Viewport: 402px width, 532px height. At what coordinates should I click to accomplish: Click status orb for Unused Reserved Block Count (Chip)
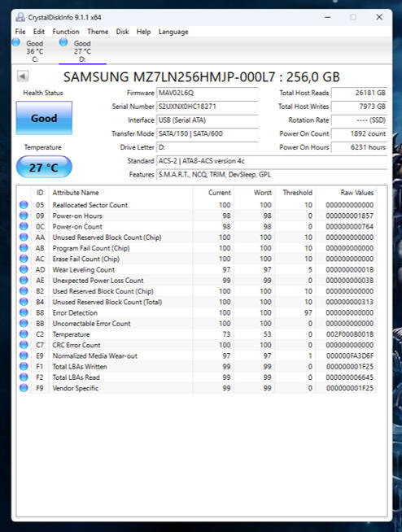click(24, 238)
